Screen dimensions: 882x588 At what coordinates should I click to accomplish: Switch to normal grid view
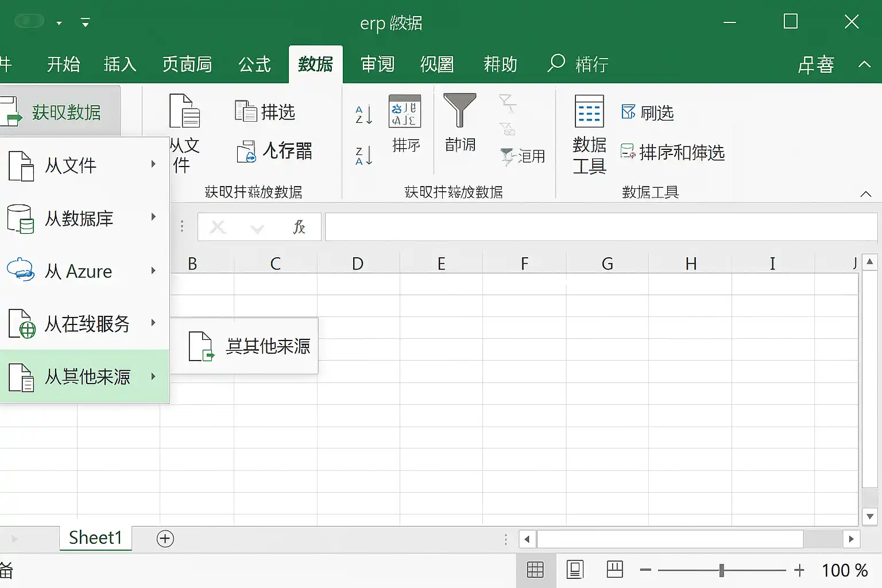[535, 570]
